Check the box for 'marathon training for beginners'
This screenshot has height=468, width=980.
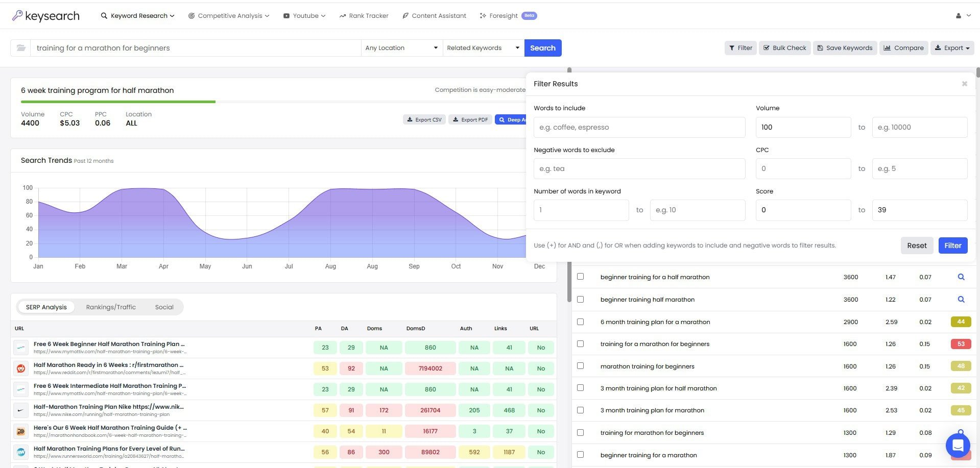[580, 366]
